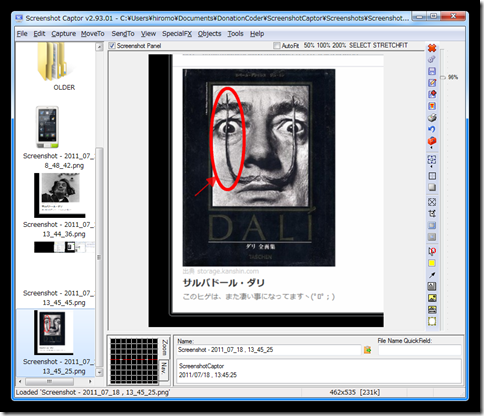
Task: Click the icon with red T symbol
Action: (x=432, y=106)
